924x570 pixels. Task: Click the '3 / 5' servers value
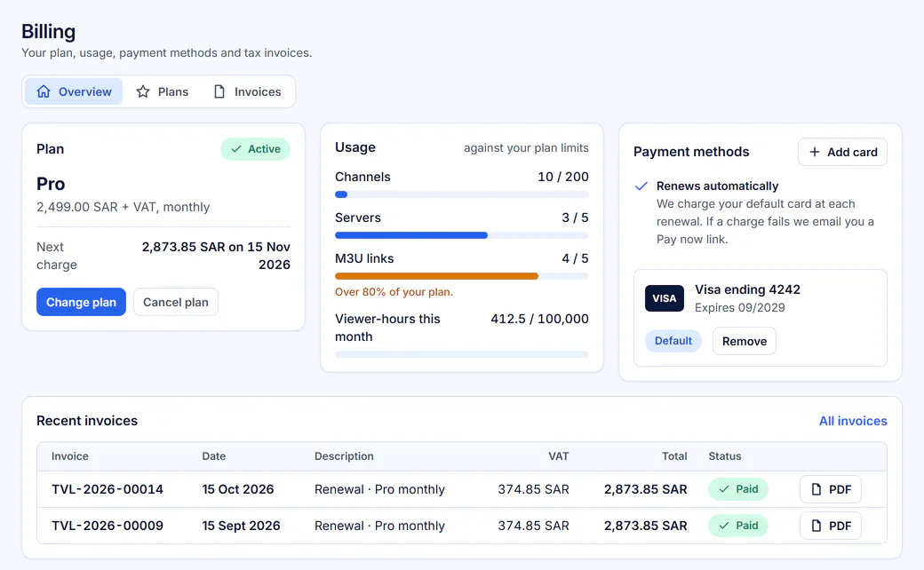(575, 218)
